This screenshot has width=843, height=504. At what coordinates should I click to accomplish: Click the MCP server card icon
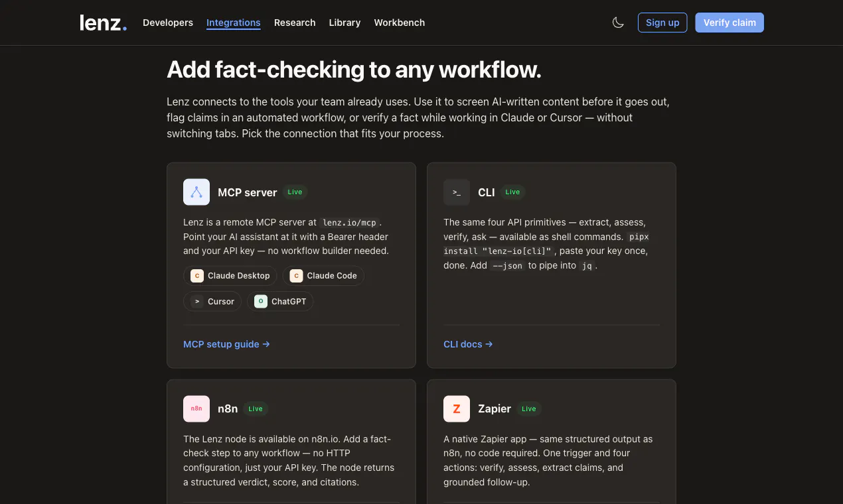[196, 192]
